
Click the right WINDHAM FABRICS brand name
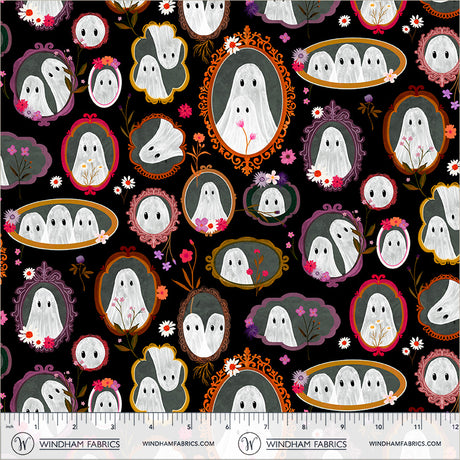(x=306, y=444)
